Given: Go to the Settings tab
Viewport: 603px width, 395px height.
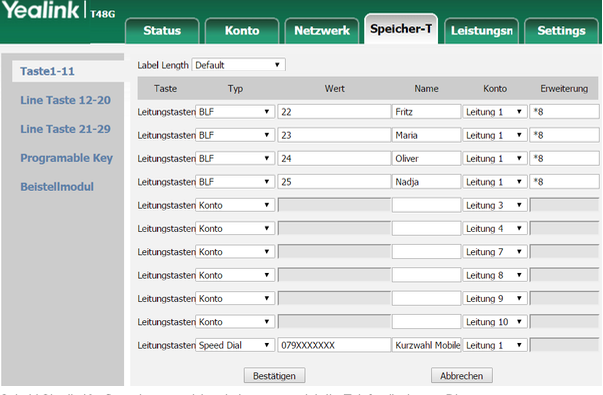Looking at the screenshot, I should click(561, 31).
